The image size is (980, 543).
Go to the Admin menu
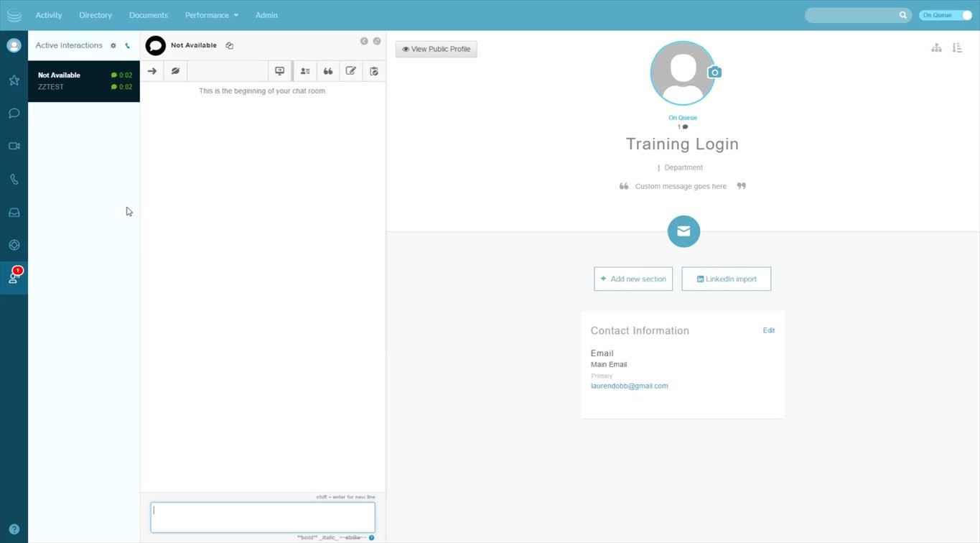point(266,15)
